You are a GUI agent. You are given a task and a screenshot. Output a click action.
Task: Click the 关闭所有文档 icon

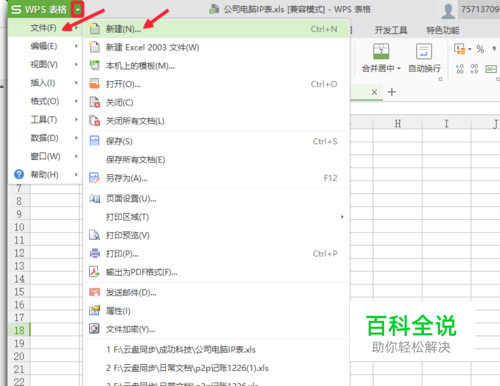(95, 120)
